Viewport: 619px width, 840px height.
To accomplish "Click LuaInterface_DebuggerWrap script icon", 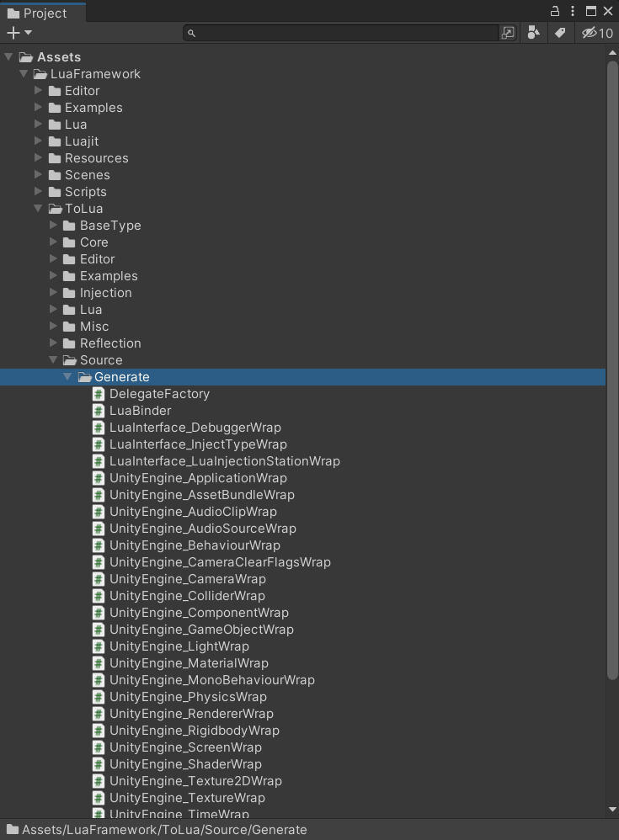I will (99, 428).
